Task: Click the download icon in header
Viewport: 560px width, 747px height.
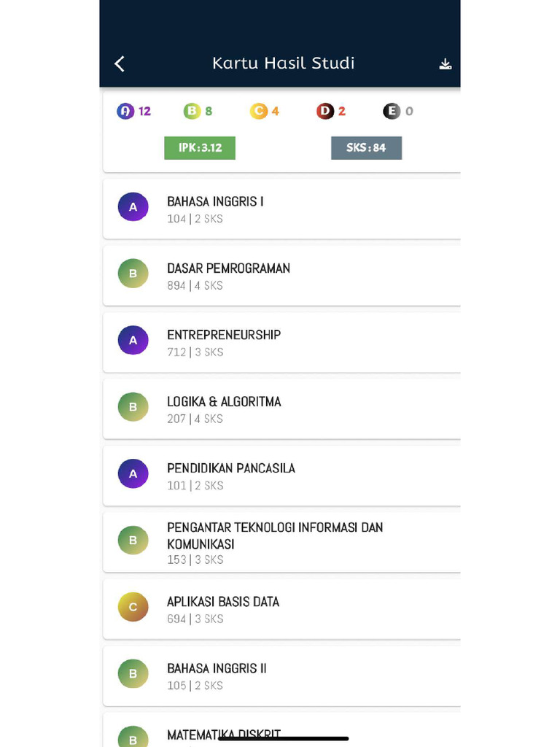Action: [446, 64]
